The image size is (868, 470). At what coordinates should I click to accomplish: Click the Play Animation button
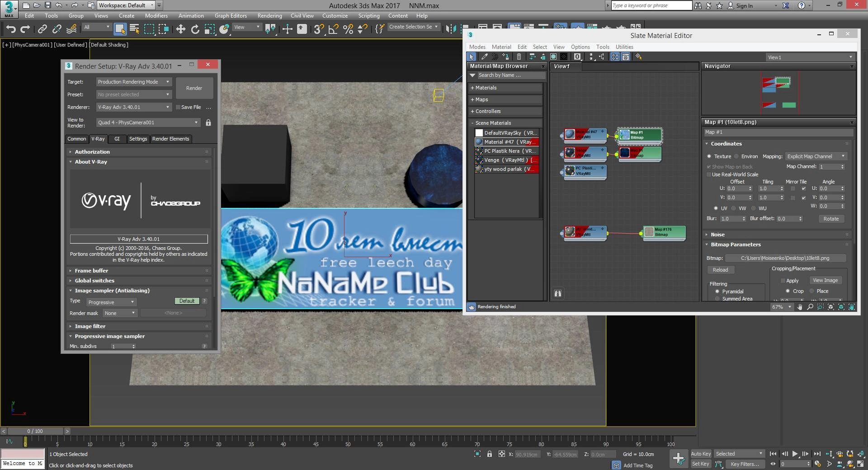[x=795, y=454]
